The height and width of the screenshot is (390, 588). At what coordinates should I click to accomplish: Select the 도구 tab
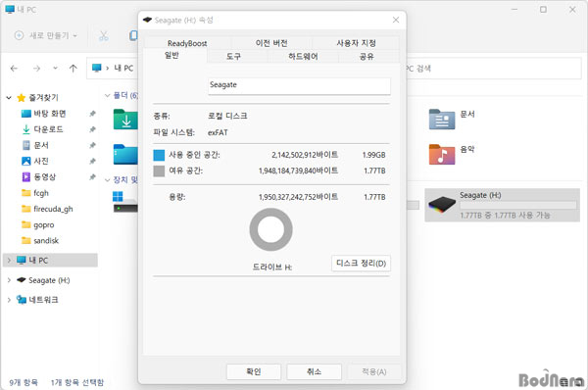(233, 56)
